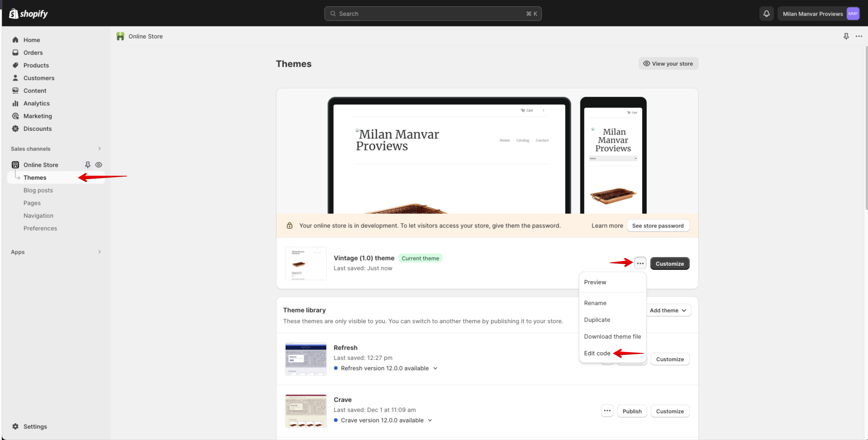Click the Theme library heading
The height and width of the screenshot is (440, 868).
tap(304, 310)
